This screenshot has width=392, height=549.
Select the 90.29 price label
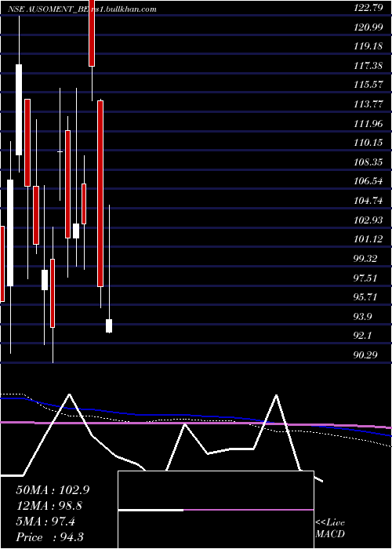pyautogui.click(x=365, y=355)
